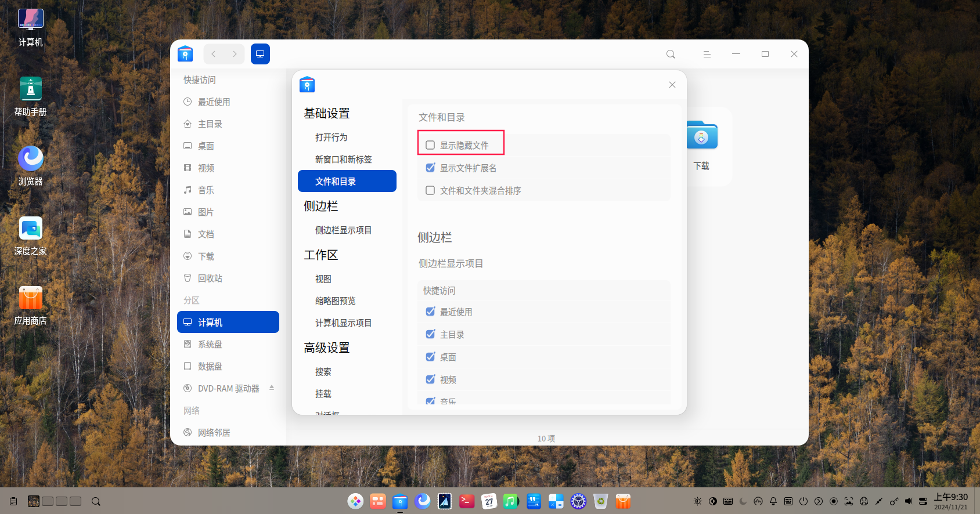
Task: Go forward with the right arrow button
Action: [x=235, y=54]
